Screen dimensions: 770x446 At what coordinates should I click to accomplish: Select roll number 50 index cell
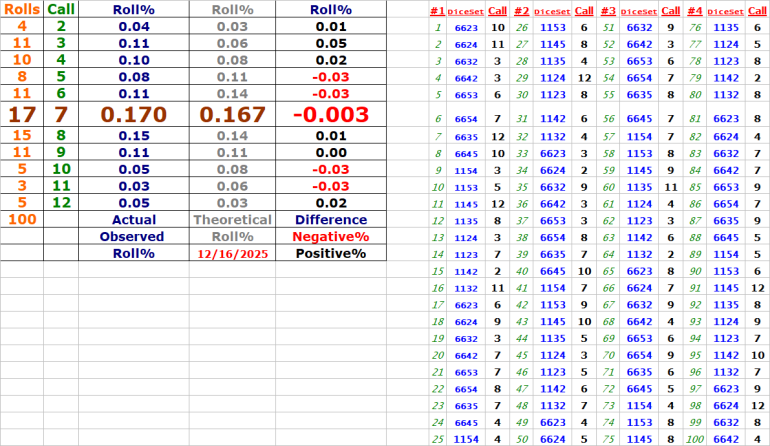click(521, 438)
